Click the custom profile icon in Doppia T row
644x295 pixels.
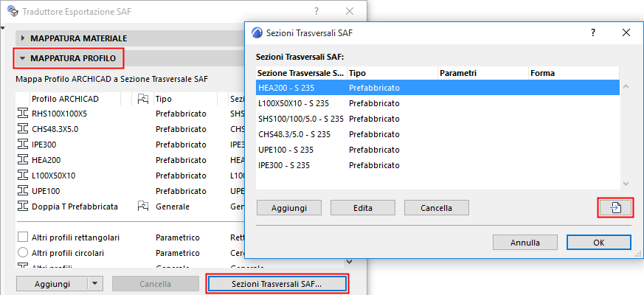142,206
